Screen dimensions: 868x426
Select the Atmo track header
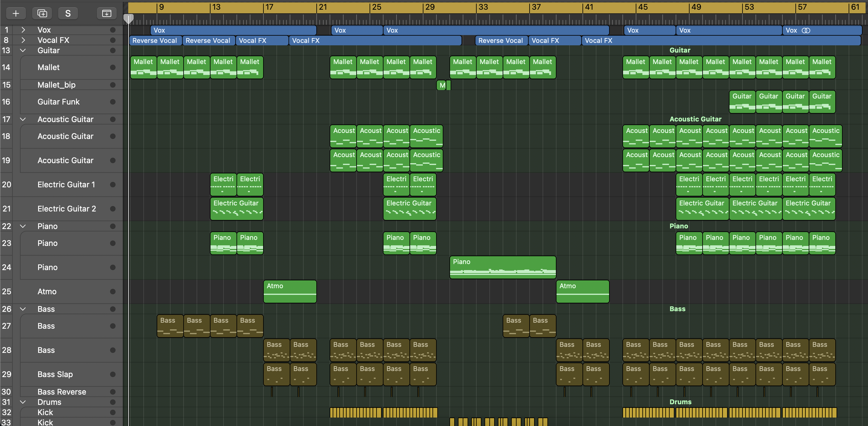click(61, 292)
